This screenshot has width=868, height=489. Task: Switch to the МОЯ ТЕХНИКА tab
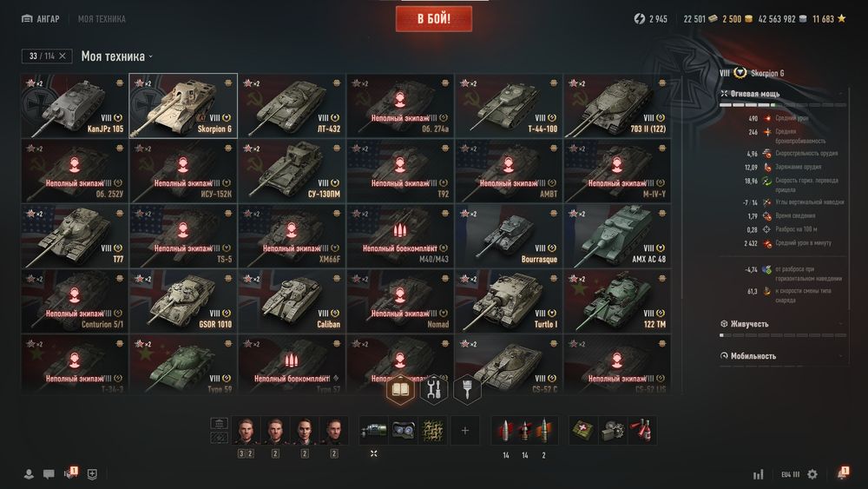[x=102, y=19]
